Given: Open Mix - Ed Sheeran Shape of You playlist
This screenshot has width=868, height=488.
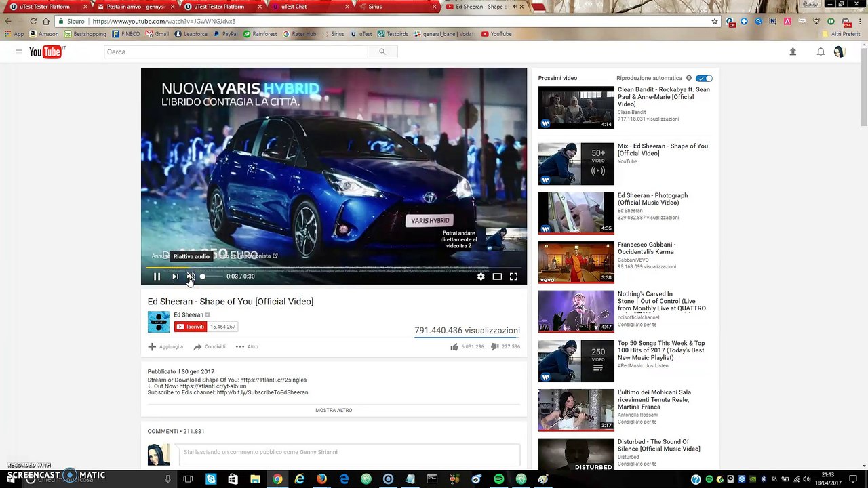Looking at the screenshot, I should (663, 150).
